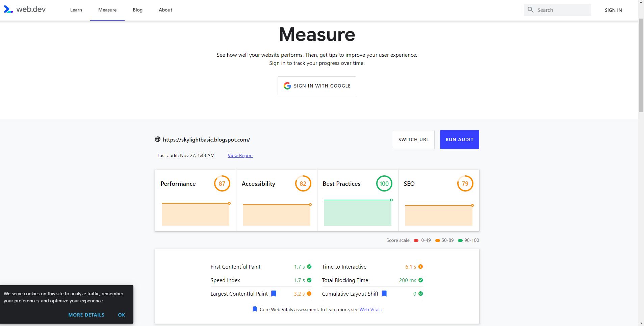Open the Web Vitals link
This screenshot has width=644, height=326.
pyautogui.click(x=370, y=309)
